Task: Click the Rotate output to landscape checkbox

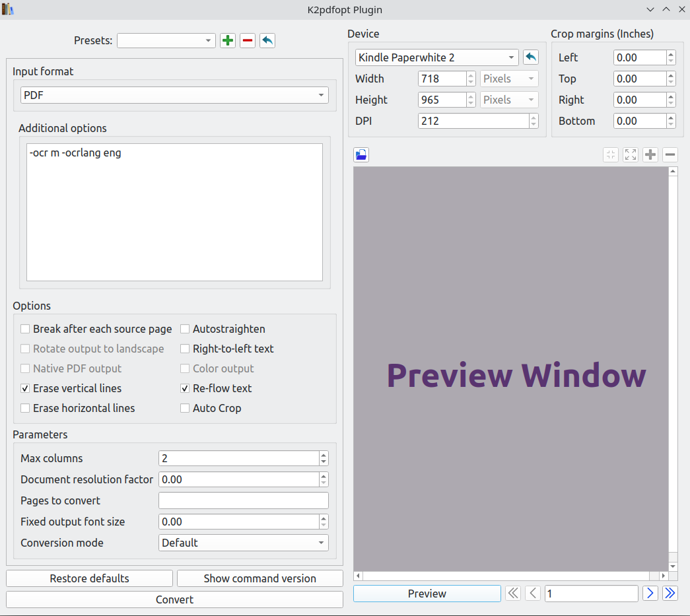Action: point(25,349)
